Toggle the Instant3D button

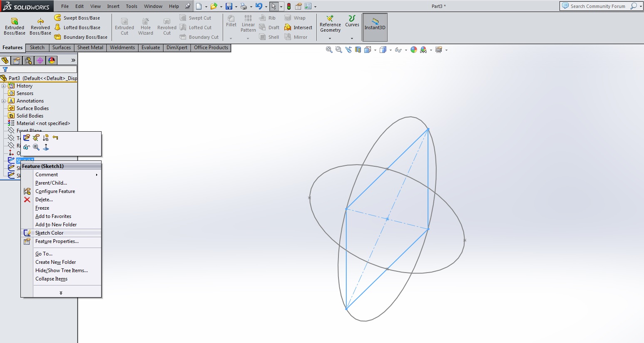coord(375,27)
